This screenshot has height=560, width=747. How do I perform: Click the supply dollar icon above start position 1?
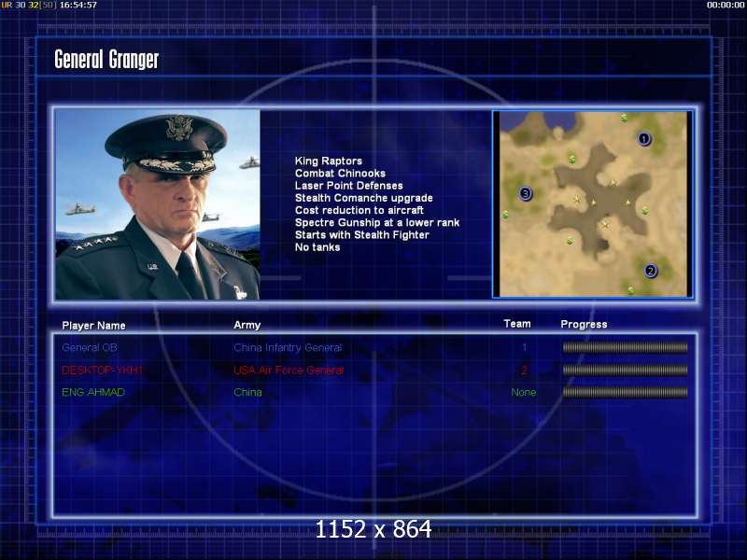624,118
